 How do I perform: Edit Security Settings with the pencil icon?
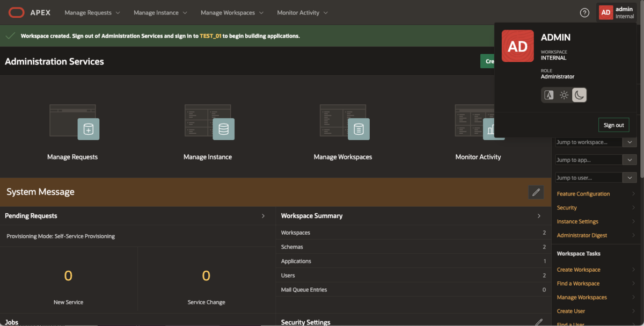point(539,322)
